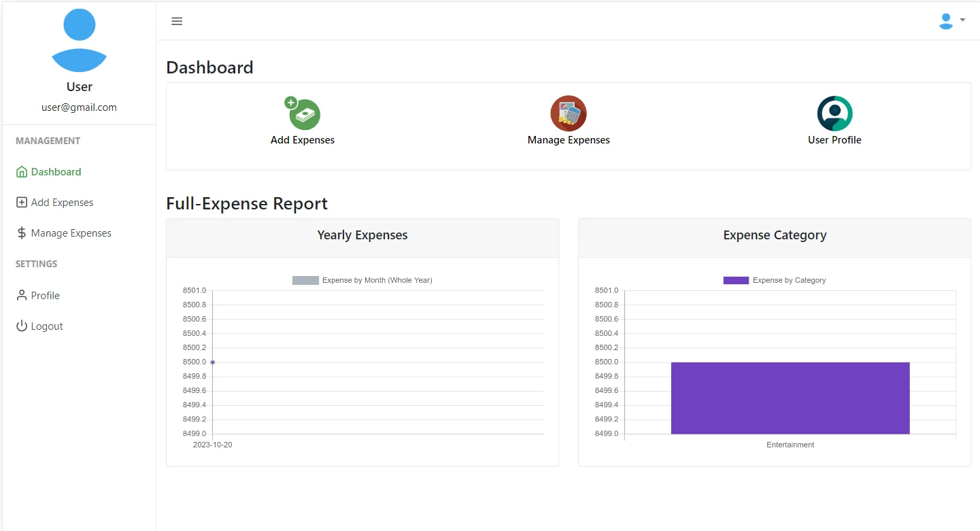Image resolution: width=980 pixels, height=531 pixels.
Task: Toggle the sidebar with the hamburger menu
Action: tap(177, 21)
